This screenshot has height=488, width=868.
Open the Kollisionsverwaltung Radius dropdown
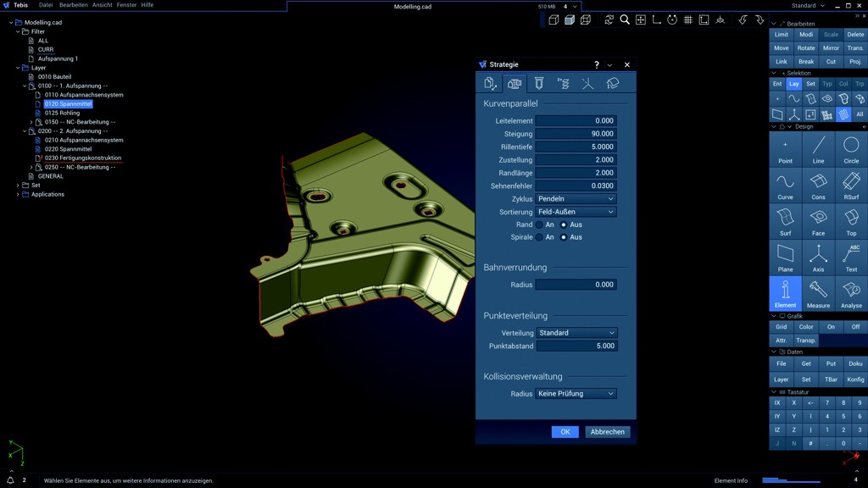576,394
